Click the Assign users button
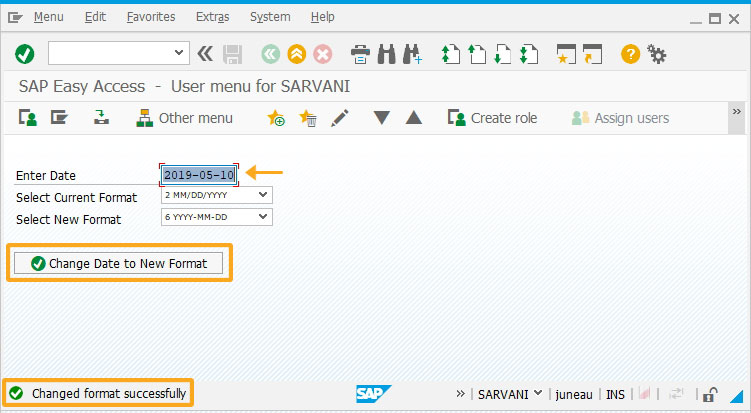This screenshot has width=751, height=413. coord(620,118)
